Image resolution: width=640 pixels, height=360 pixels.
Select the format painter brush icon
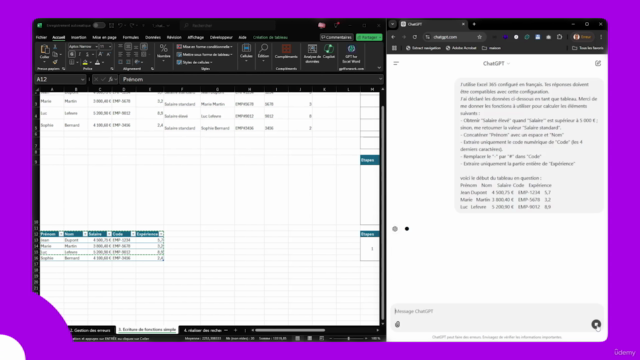[55, 62]
